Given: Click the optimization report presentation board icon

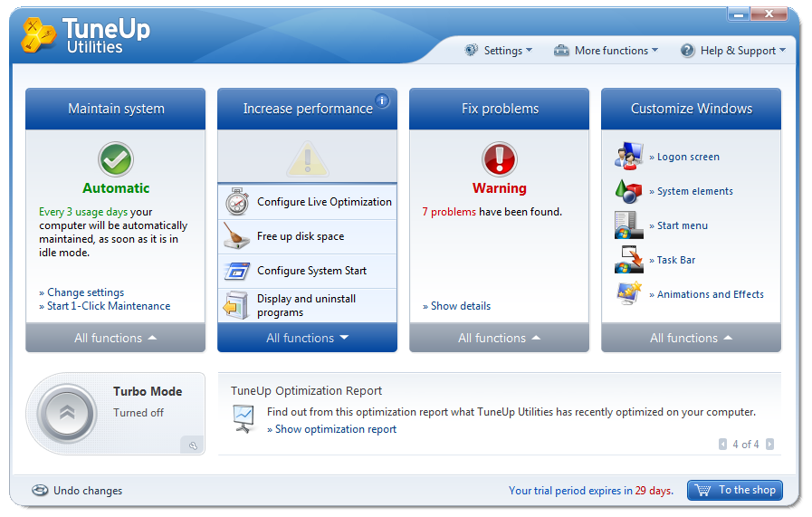Looking at the screenshot, I should 244,419.
